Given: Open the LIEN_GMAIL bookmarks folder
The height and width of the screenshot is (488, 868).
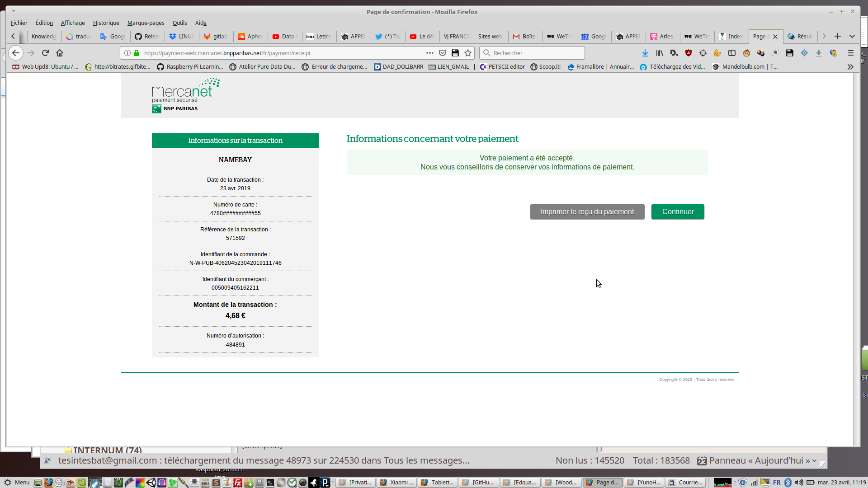Looking at the screenshot, I should click(448, 67).
